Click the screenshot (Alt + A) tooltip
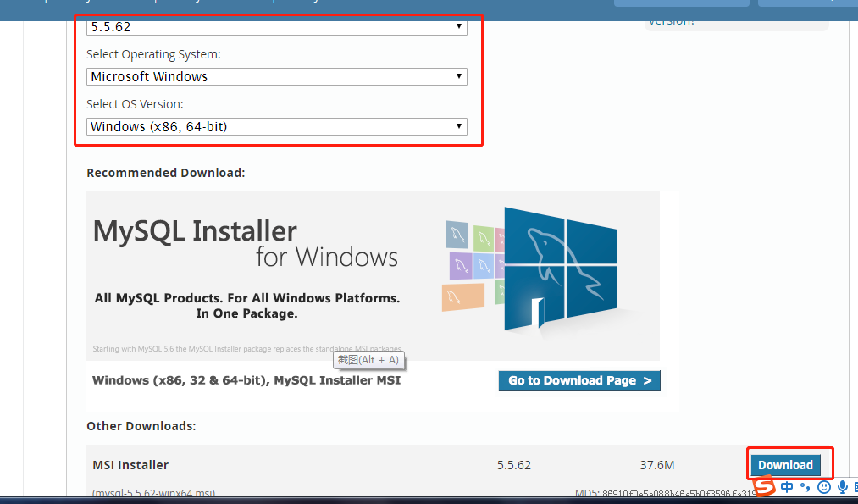 point(368,360)
